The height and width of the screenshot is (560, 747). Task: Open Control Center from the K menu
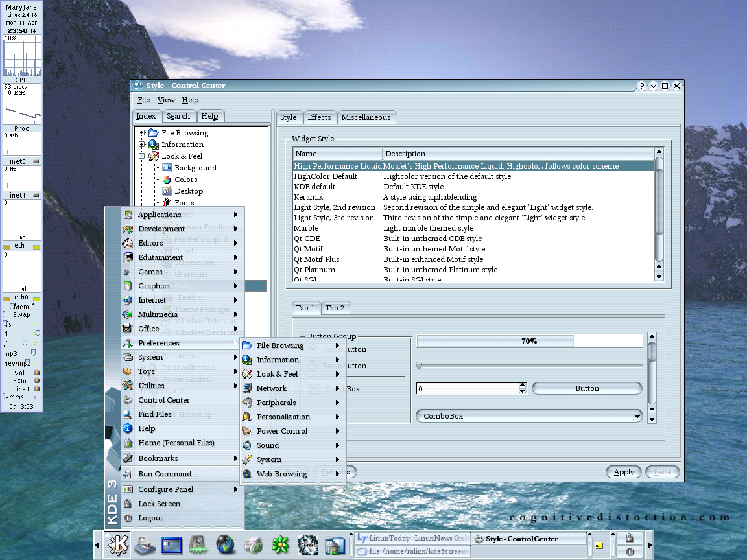[x=163, y=400]
